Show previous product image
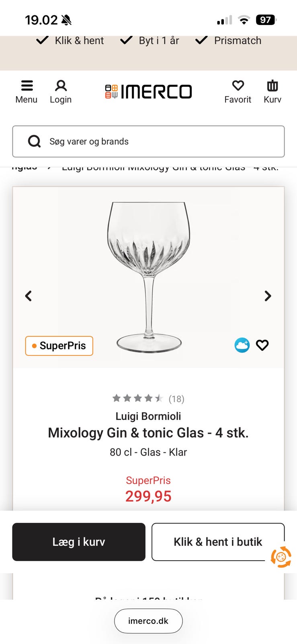Viewport: 297px width, 644px height. (x=29, y=296)
